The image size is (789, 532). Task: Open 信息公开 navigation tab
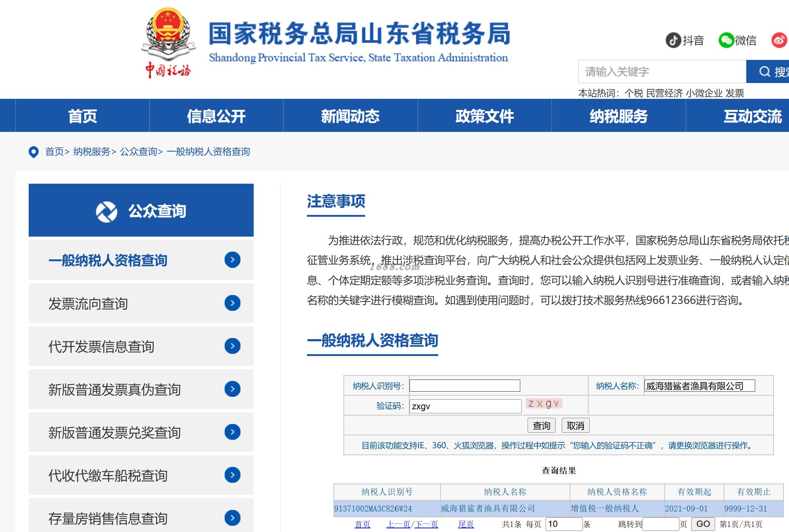(x=216, y=116)
